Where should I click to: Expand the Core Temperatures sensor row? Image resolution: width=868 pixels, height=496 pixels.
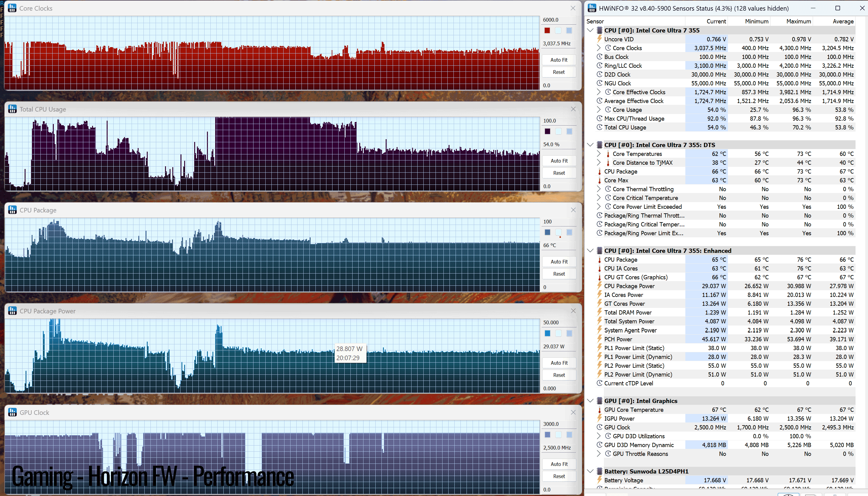coord(599,154)
